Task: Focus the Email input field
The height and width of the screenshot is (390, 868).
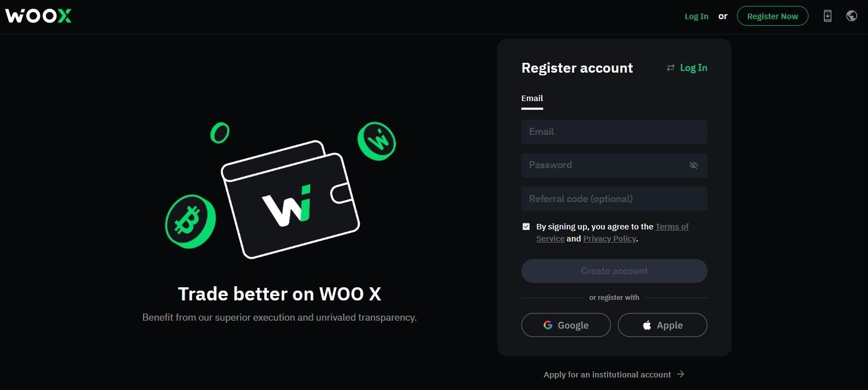Action: [614, 132]
